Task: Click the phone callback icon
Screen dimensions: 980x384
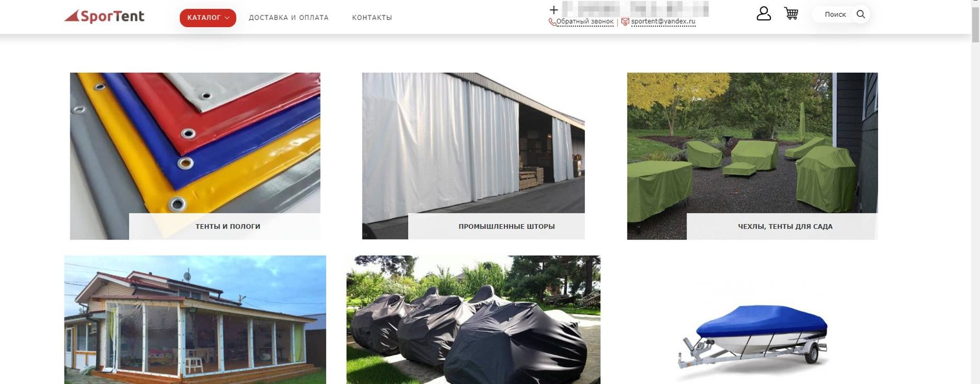Action: 552,22
